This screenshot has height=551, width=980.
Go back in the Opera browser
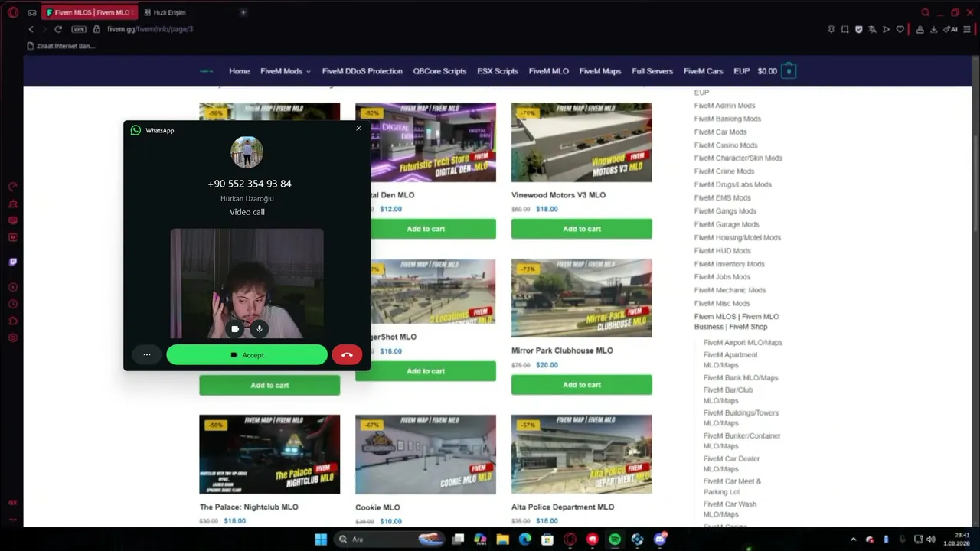pyautogui.click(x=31, y=29)
